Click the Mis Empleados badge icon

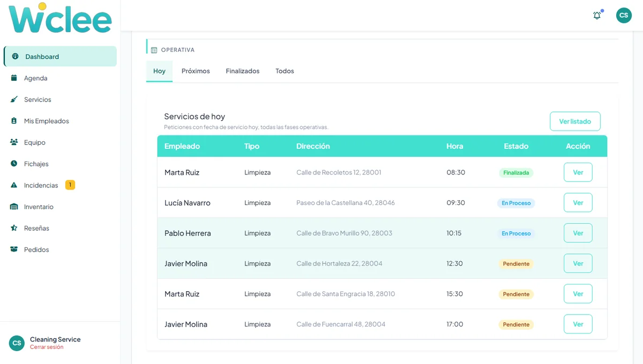pyautogui.click(x=14, y=120)
